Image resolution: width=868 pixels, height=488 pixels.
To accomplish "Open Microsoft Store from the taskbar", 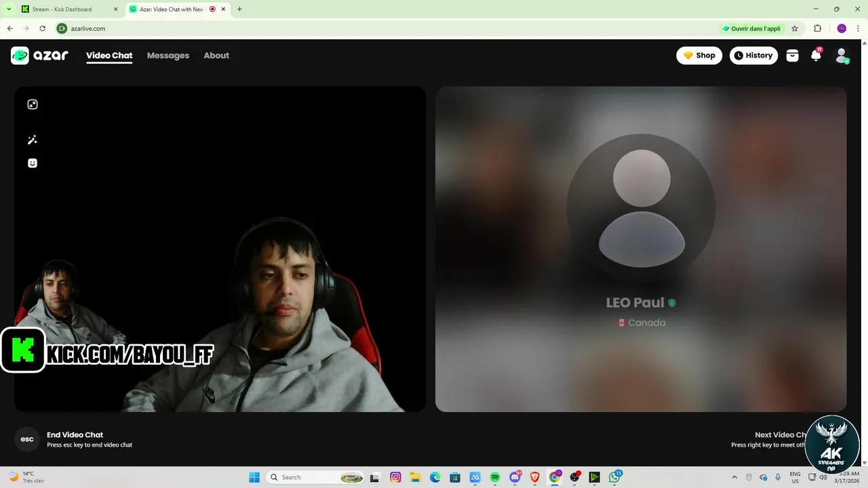I will pos(455,477).
